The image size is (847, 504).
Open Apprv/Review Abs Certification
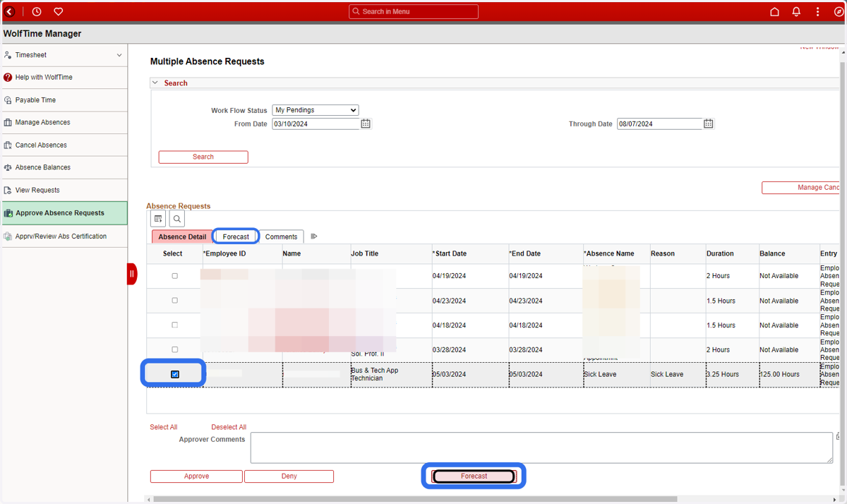click(64, 236)
